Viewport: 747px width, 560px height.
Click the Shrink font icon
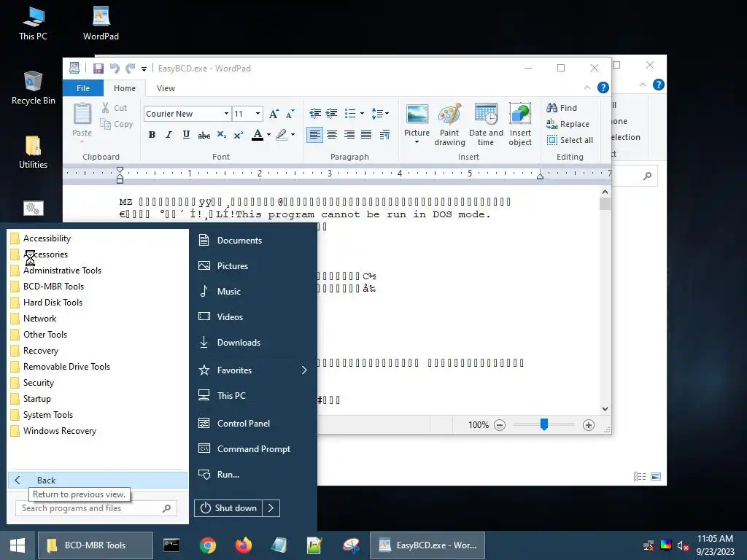[x=290, y=114]
